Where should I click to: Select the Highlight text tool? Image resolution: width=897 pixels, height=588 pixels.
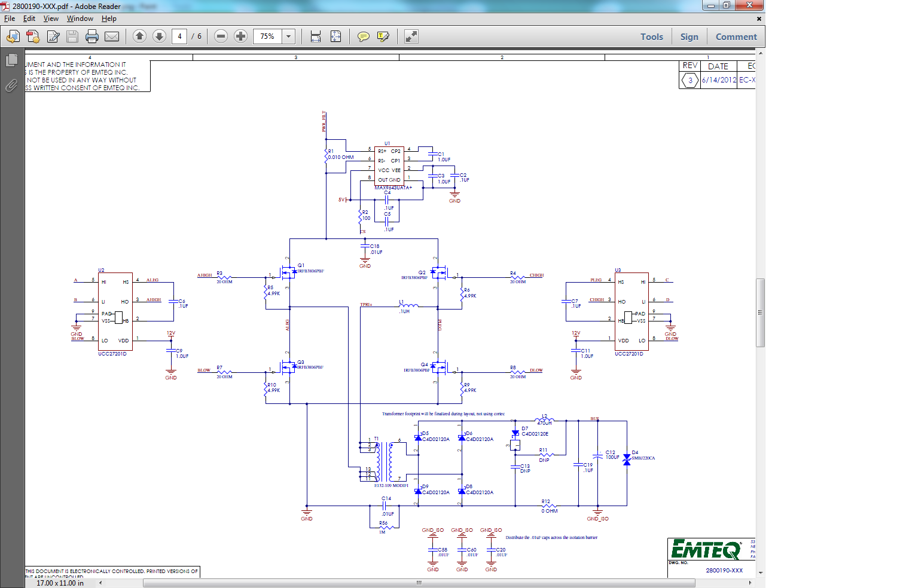click(x=383, y=36)
